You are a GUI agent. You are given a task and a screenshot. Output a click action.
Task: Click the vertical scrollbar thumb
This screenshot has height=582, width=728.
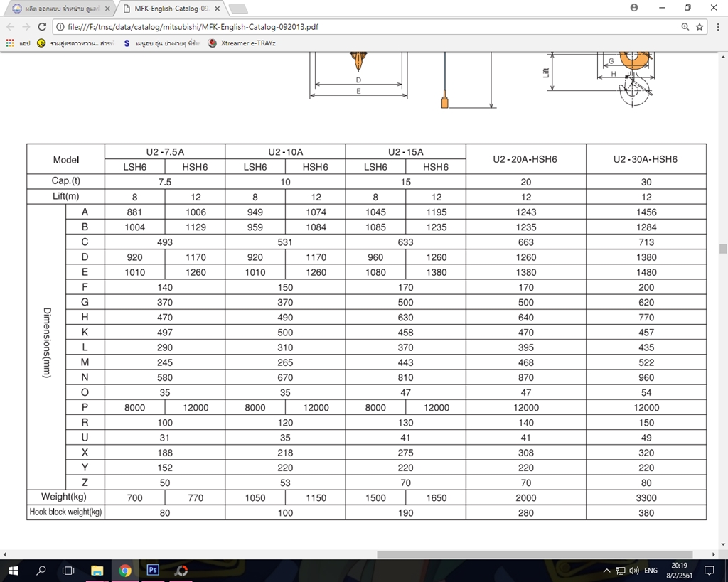pyautogui.click(x=723, y=249)
